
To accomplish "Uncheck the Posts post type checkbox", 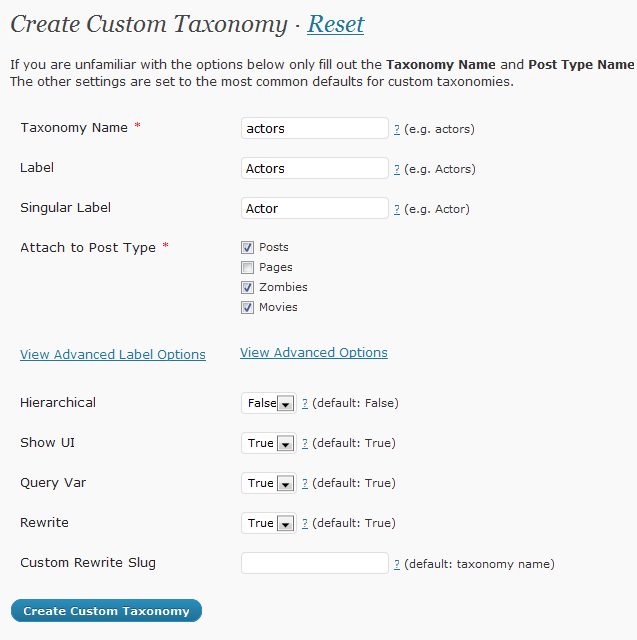I will coord(247,247).
